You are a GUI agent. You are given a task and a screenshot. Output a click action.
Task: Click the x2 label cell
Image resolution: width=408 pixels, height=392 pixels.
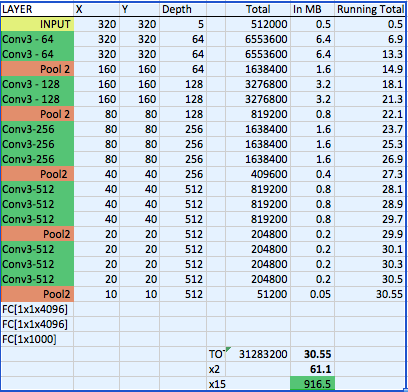216,369
